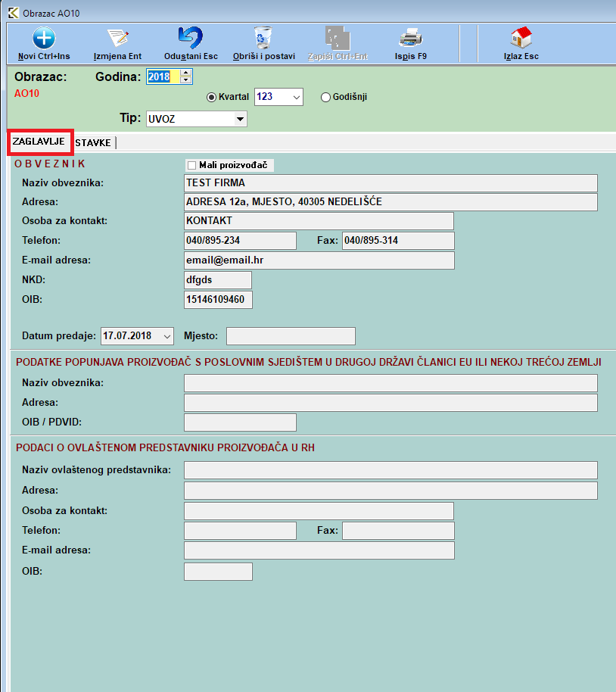Image resolution: width=616 pixels, height=692 pixels.
Task: Click the PODACI O OVLAŠTENOM PREDSTAVNIKU heading
Action: (165, 448)
